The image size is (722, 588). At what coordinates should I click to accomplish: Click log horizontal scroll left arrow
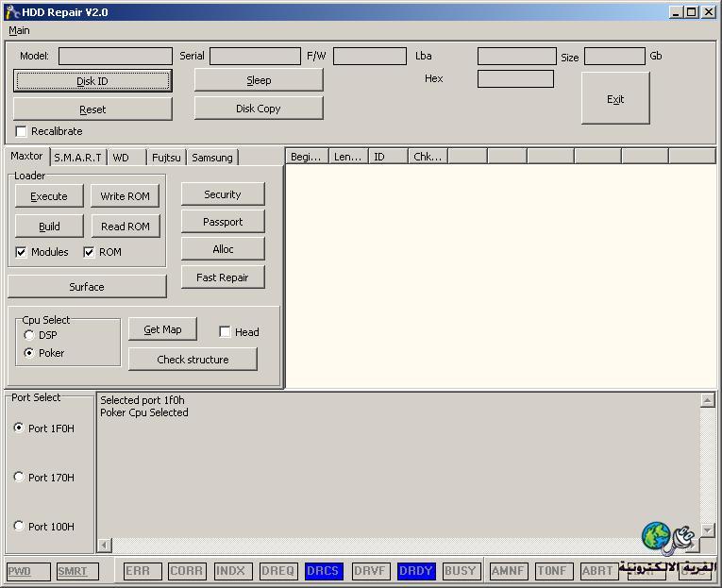pos(105,546)
